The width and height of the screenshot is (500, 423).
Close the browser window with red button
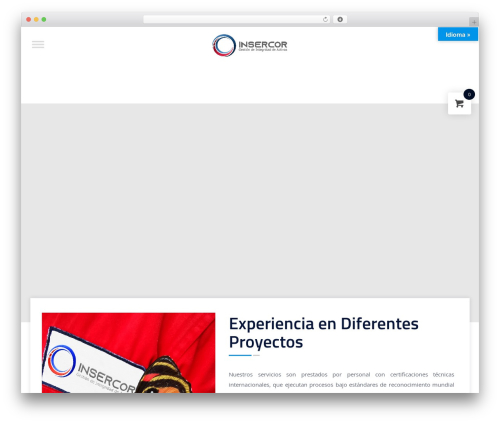[29, 20]
